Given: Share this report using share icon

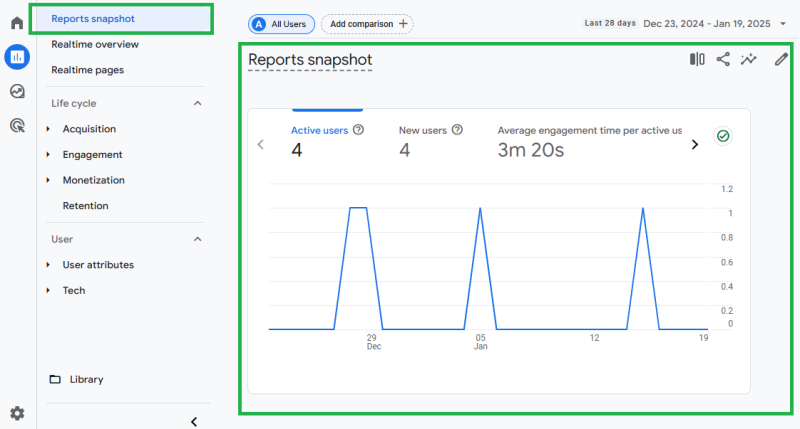Looking at the screenshot, I should pos(723,60).
